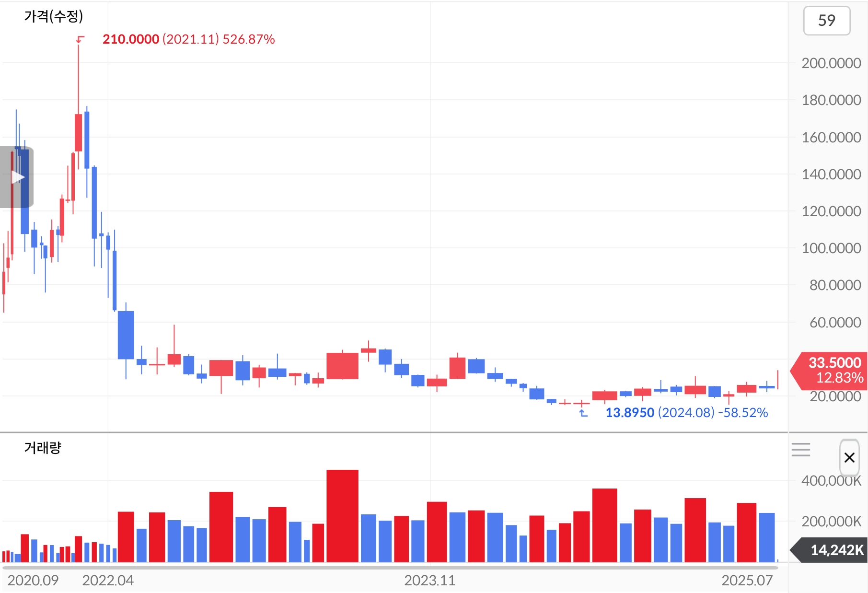Click the 180.0000 price axis label
The height and width of the screenshot is (593, 868).
click(831, 100)
